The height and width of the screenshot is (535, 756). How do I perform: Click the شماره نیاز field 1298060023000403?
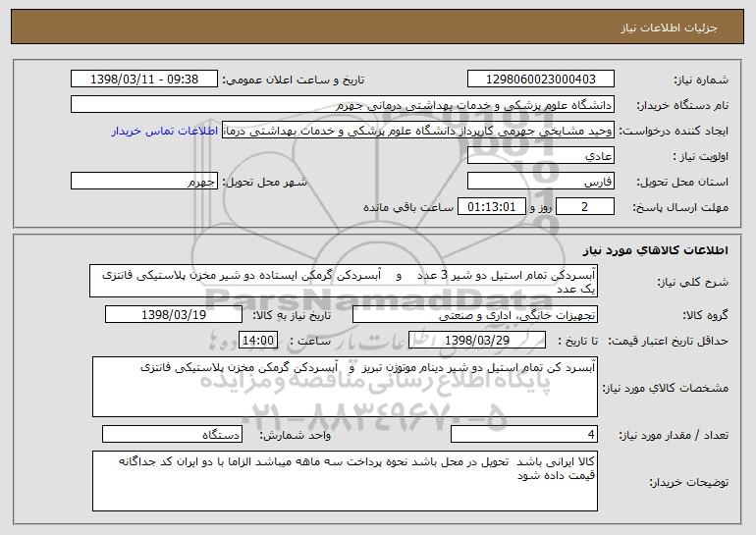[x=540, y=79]
